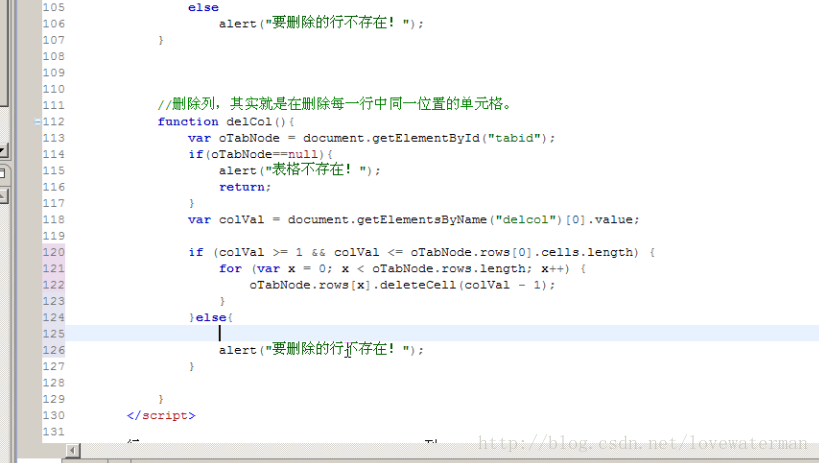This screenshot has width=819, height=463.
Task: Click the comment '//删除列，其实就是在删除每一行中同一位置的单元格。'
Action: coord(335,104)
